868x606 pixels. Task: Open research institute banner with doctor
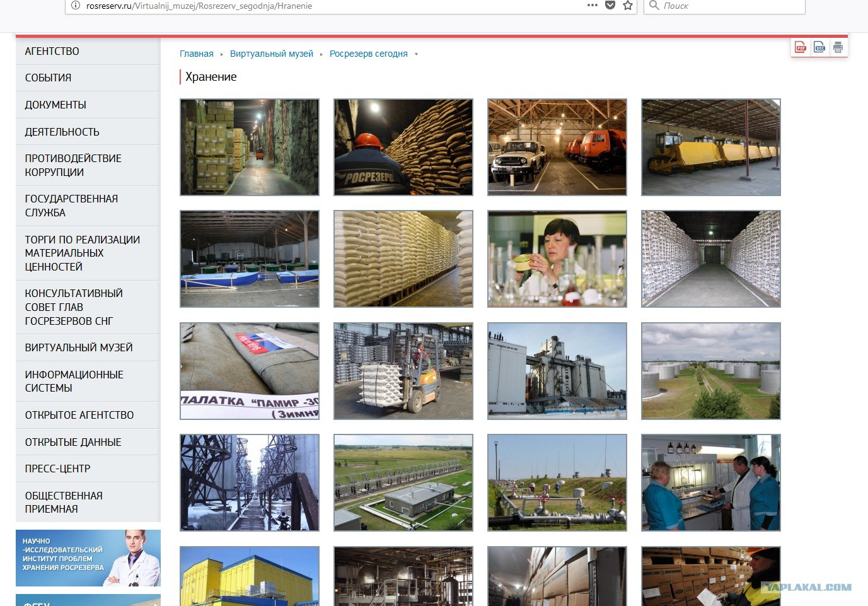pos(88,558)
